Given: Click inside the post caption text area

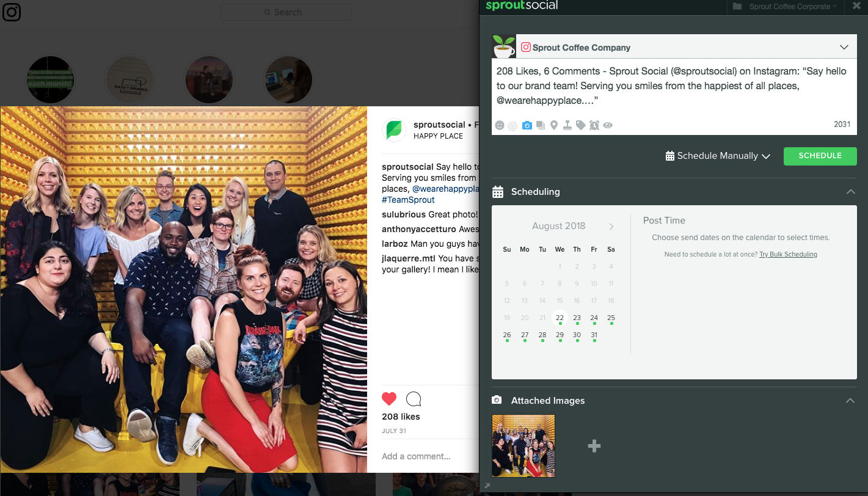Looking at the screenshot, I should (x=674, y=86).
